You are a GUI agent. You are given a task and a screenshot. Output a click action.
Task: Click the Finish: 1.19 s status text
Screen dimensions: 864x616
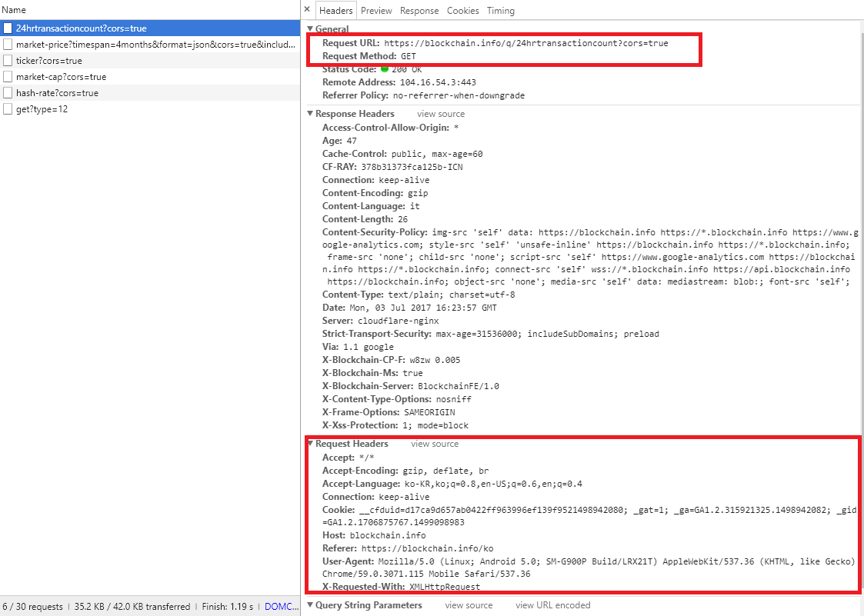228,606
